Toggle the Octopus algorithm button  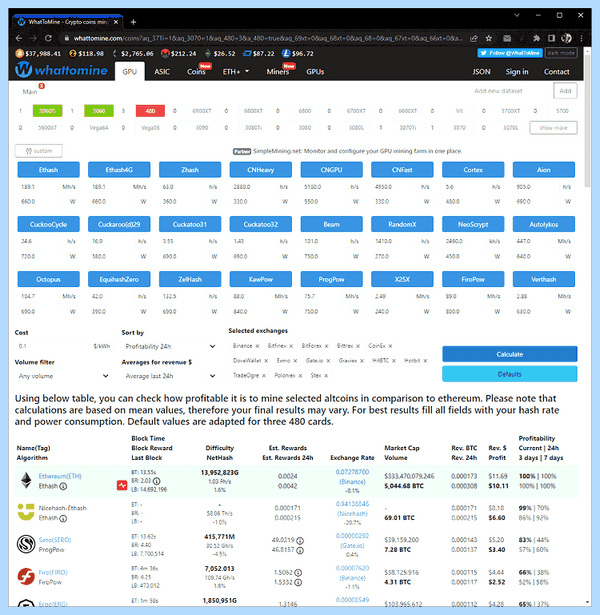tap(48, 279)
